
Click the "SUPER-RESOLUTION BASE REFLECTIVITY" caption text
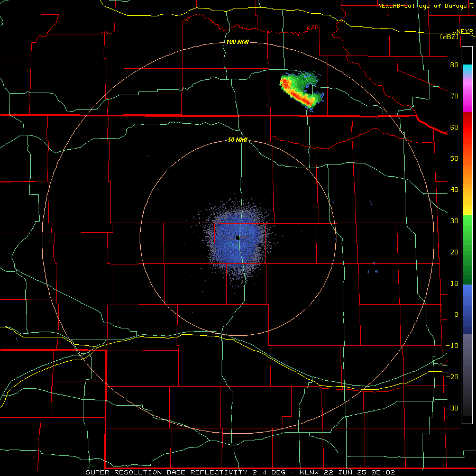(167, 472)
